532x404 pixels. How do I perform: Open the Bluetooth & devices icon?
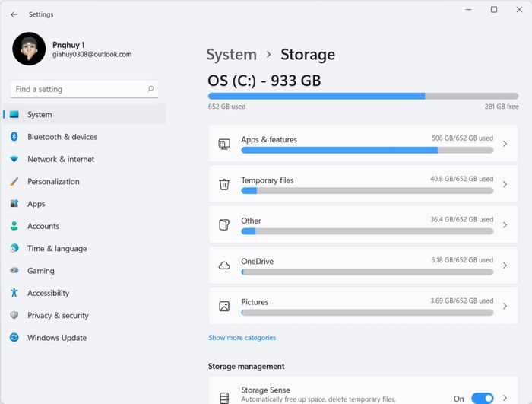tap(14, 137)
